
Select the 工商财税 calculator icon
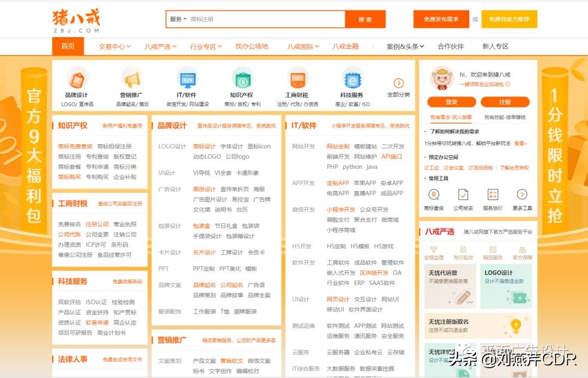point(297,80)
